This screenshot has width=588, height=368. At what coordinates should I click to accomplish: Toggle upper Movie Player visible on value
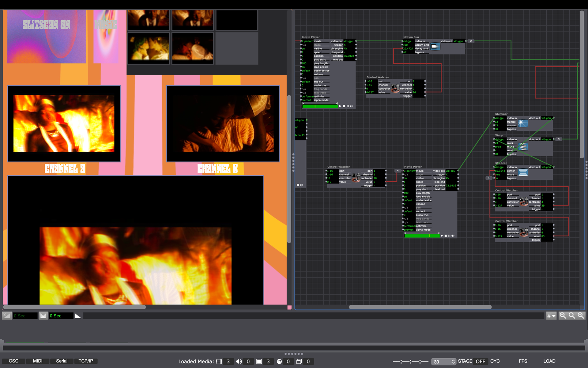click(x=303, y=48)
